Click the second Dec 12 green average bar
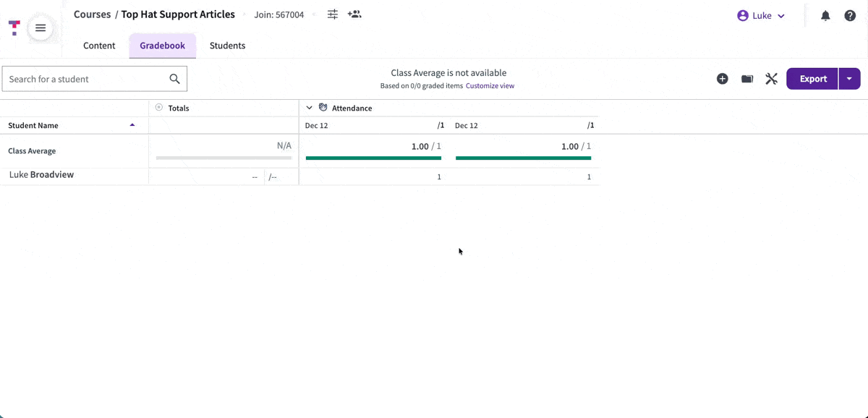This screenshot has height=418, width=868. click(523, 158)
